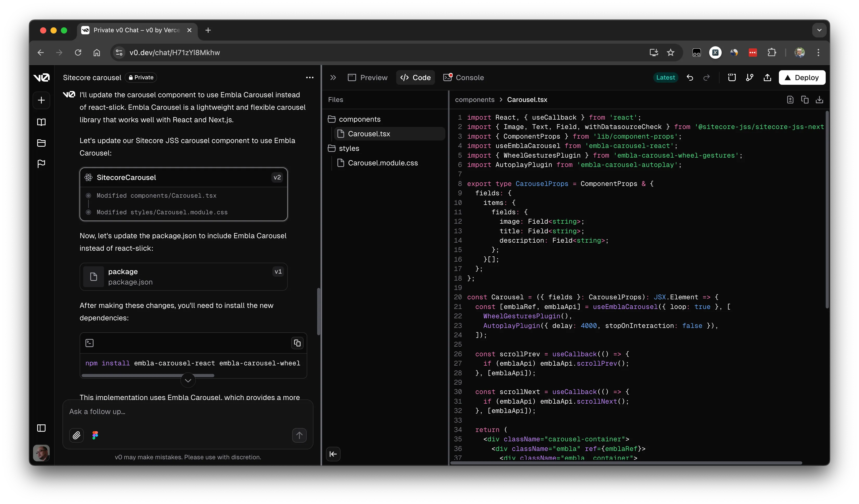Screen dimensions: 859x504
Task: Click the v0 logo in the sidebar
Action: pyautogui.click(x=41, y=78)
